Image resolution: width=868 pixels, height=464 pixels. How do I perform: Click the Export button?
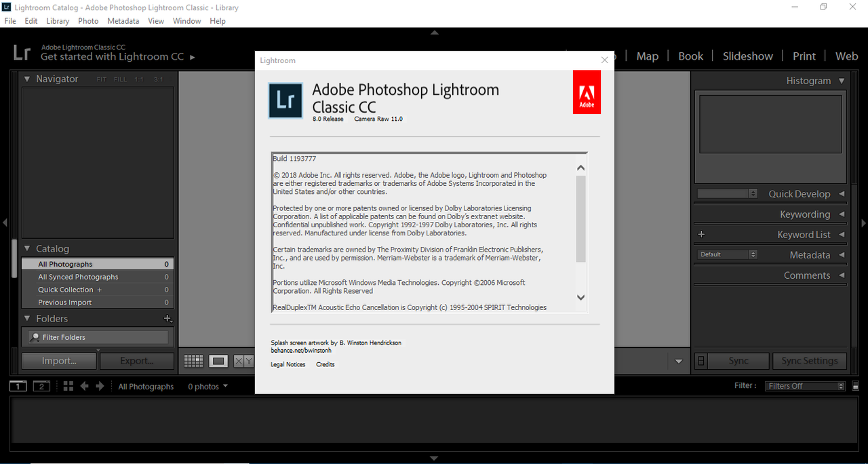[x=137, y=361]
